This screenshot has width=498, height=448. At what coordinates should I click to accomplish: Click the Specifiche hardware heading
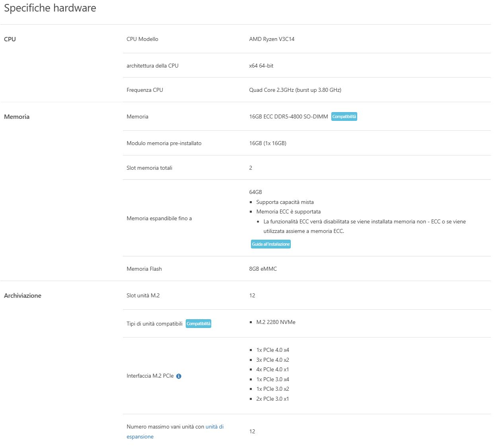pyautogui.click(x=50, y=8)
